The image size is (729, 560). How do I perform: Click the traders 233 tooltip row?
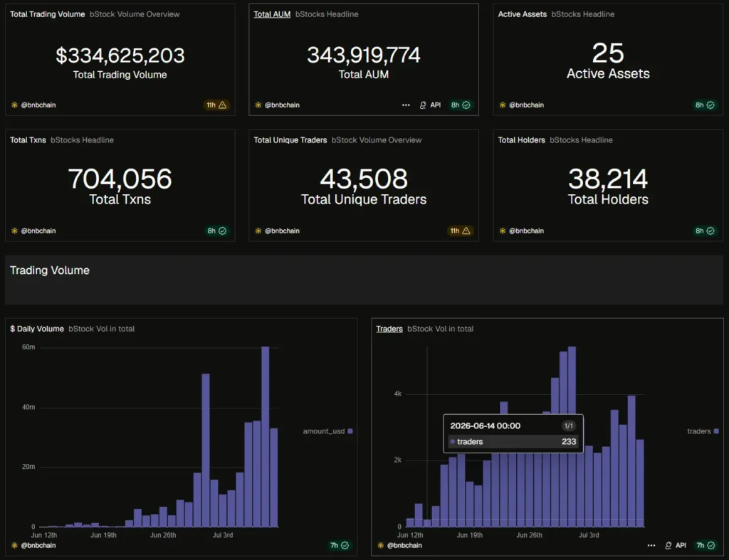(513, 441)
